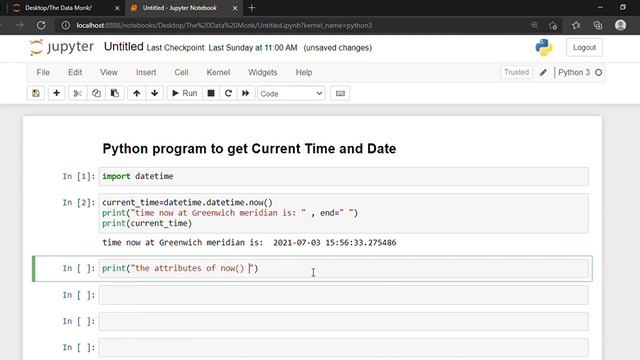Click the import datetime cell
Image resolution: width=640 pixels, height=360 pixels.
pos(343,176)
